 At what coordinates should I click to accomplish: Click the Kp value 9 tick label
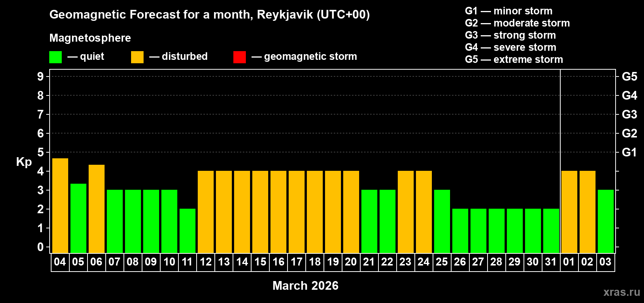point(41,77)
